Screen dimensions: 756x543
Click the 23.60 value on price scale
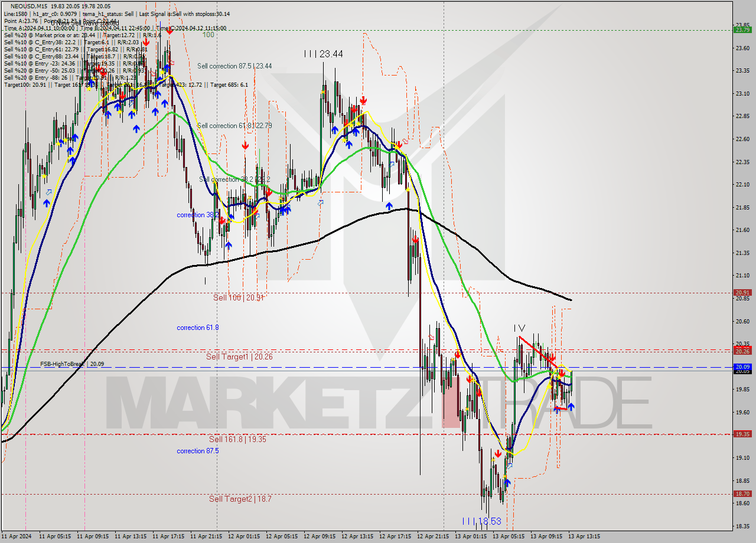(742, 48)
